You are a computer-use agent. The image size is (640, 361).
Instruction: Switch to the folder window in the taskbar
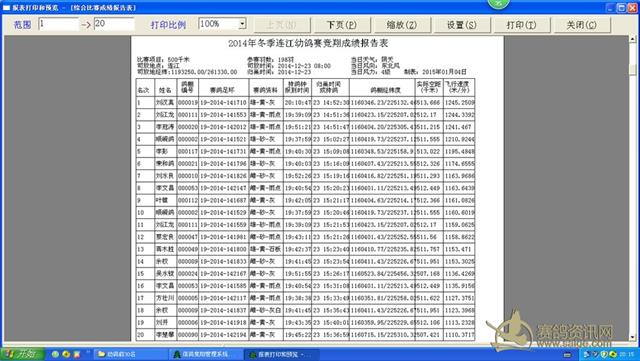pyautogui.click(x=131, y=354)
